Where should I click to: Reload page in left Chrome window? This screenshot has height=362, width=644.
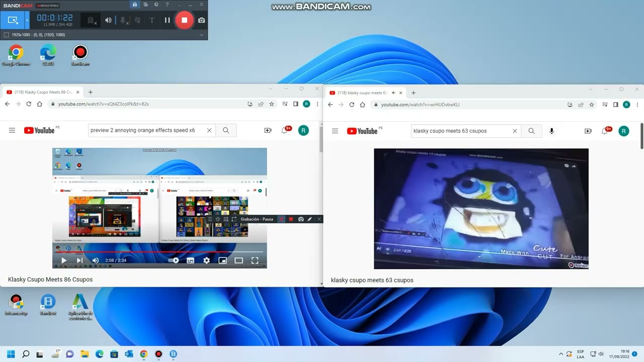pyautogui.click(x=29, y=104)
